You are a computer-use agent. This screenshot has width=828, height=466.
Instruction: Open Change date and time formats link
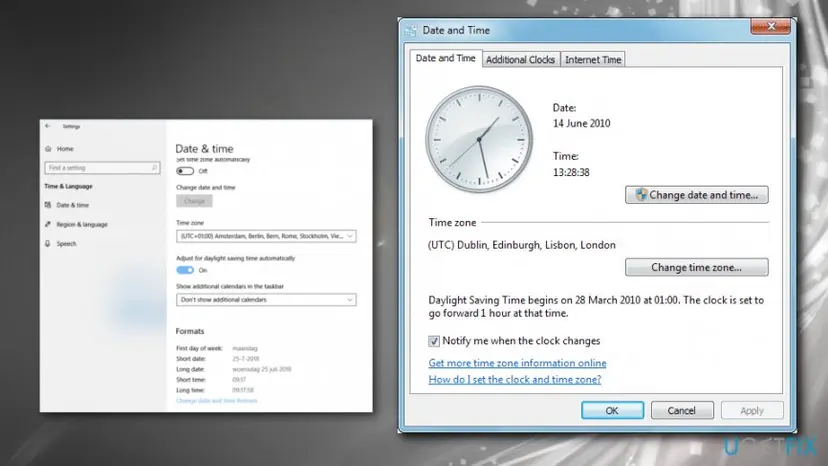click(217, 400)
